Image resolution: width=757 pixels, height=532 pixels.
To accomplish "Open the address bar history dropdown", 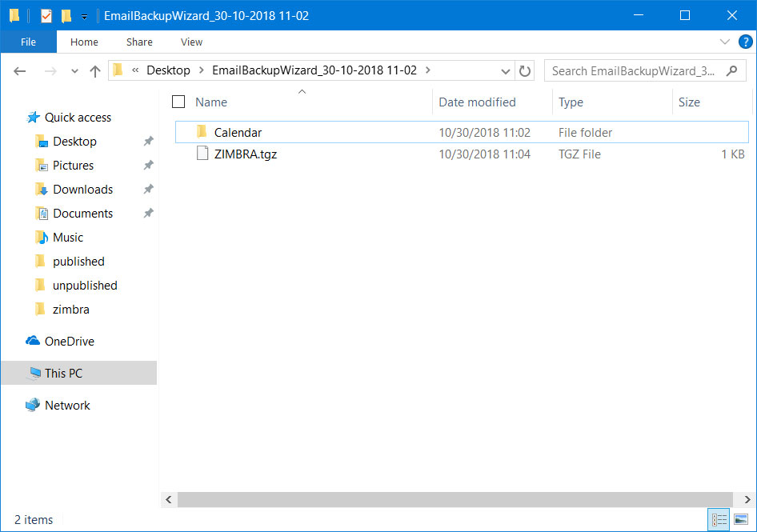I will pyautogui.click(x=506, y=71).
